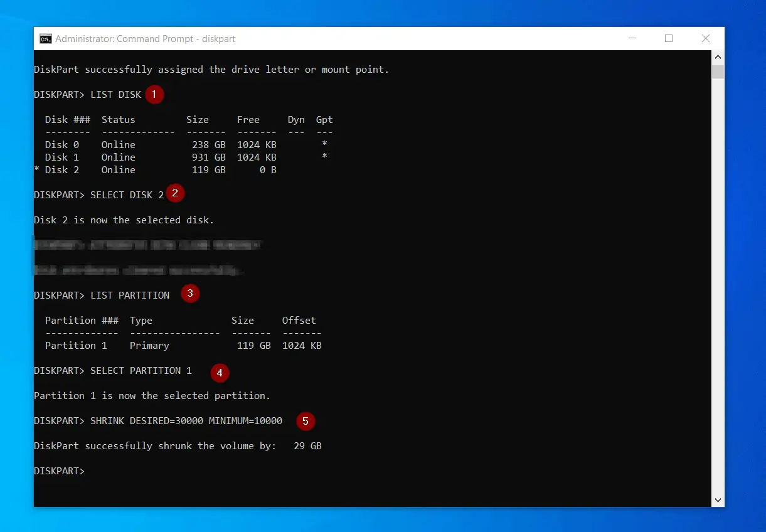
Task: Click the window title 'Administrator: Command Prompt - diskpart'
Action: click(x=146, y=39)
